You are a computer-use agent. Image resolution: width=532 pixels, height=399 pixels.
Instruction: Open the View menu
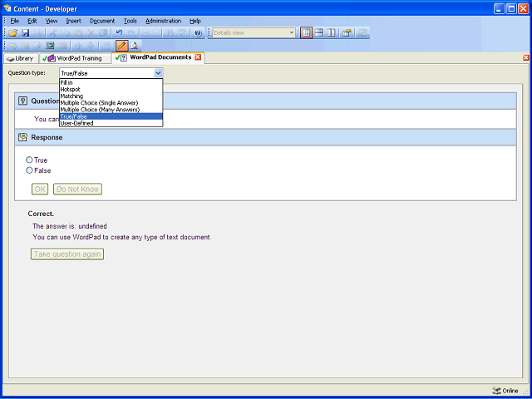pyautogui.click(x=52, y=21)
